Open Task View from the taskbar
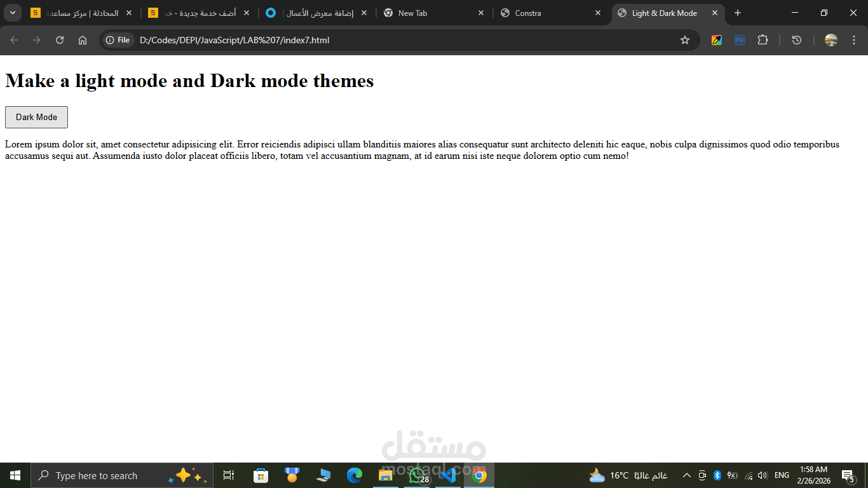 [228, 475]
